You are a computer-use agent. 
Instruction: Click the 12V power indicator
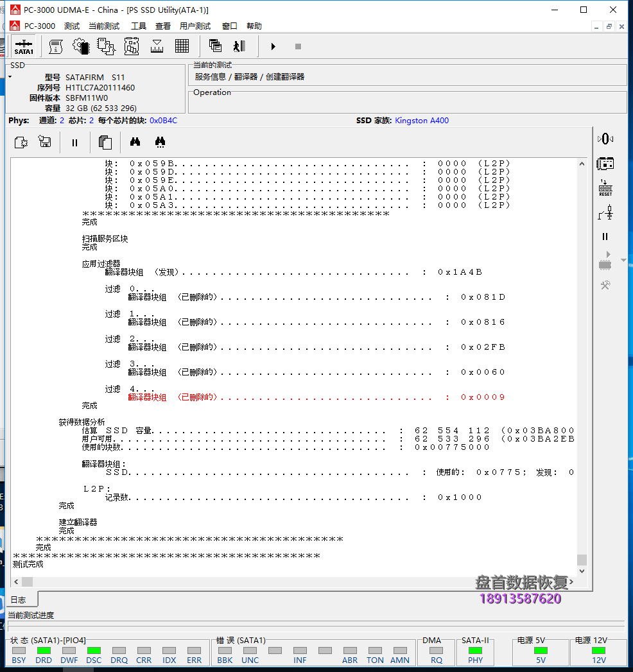tap(599, 651)
